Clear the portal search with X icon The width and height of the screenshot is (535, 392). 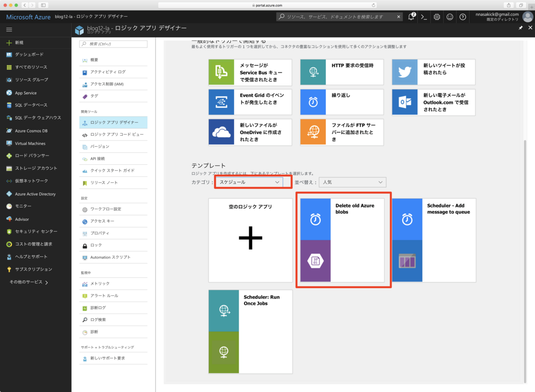(x=398, y=17)
